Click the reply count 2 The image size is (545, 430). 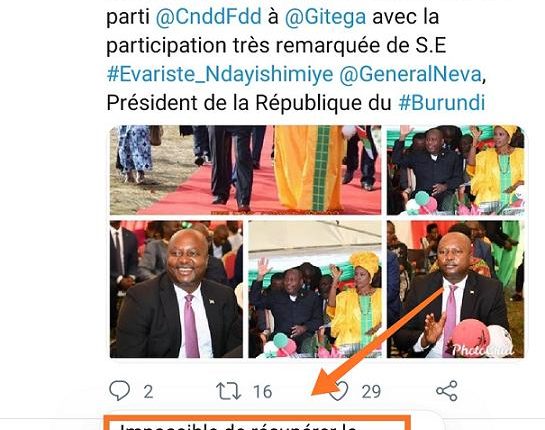[148, 392]
